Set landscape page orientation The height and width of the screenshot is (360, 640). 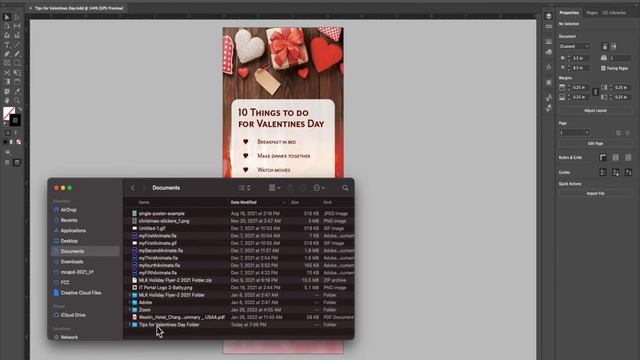click(x=613, y=46)
